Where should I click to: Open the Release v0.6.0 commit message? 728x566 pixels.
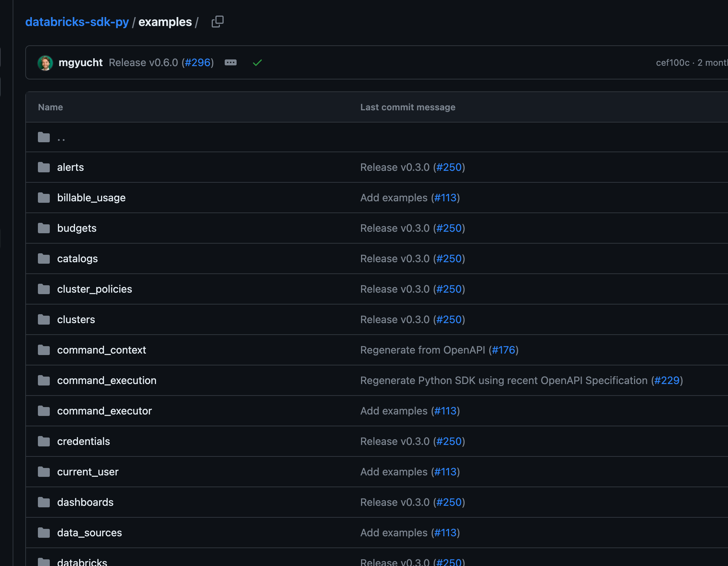pos(143,62)
